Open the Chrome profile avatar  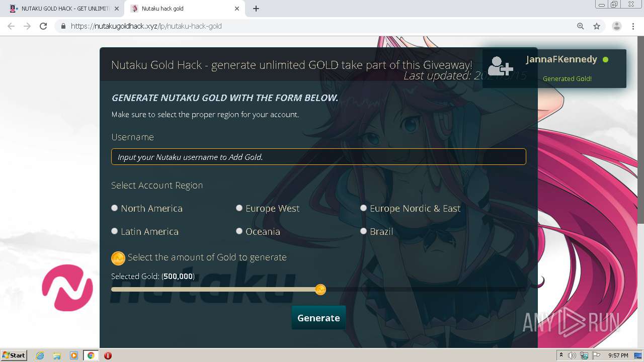coord(617,26)
